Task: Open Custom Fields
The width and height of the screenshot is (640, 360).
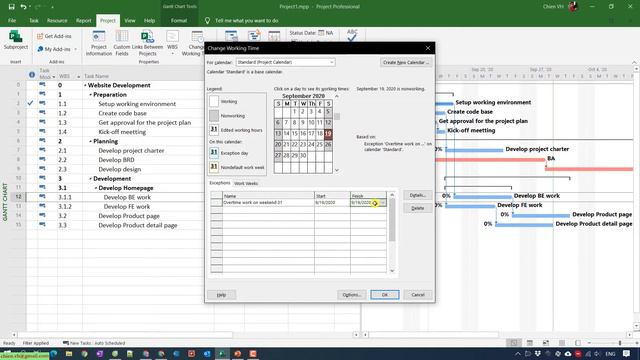Action: 122,43
